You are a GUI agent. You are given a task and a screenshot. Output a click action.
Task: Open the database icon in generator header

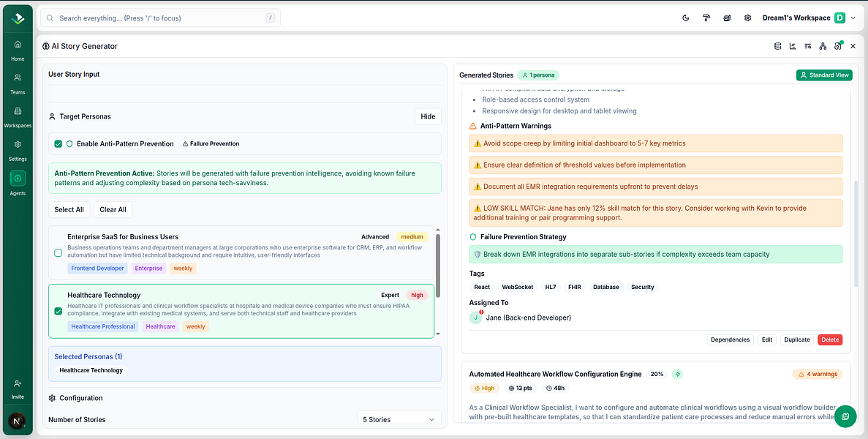(x=777, y=46)
